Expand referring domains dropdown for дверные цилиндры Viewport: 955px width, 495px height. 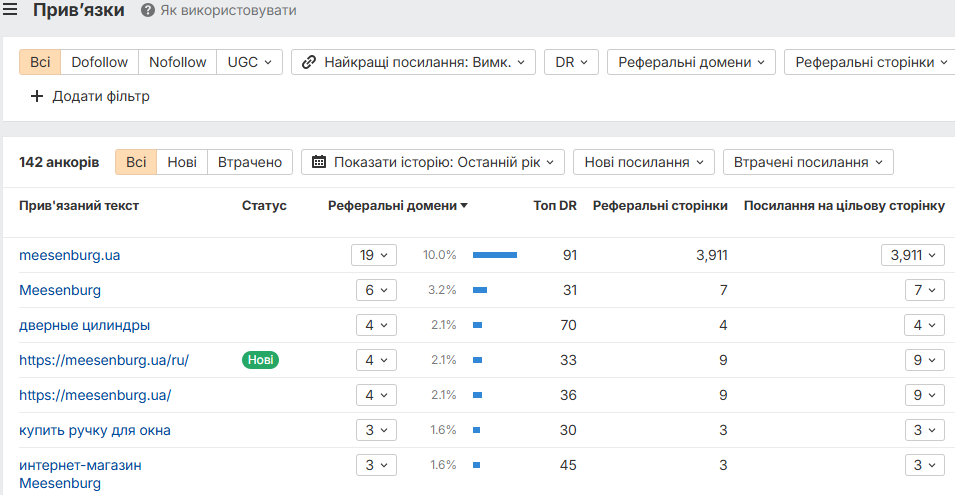coord(376,325)
